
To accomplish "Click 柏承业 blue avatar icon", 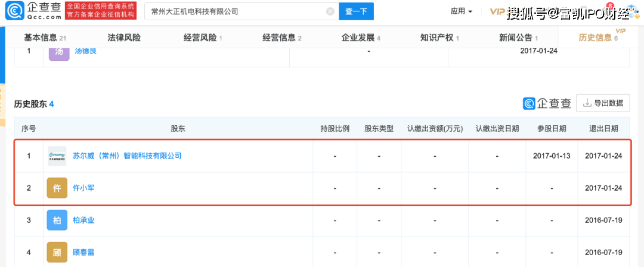I will click(x=57, y=220).
